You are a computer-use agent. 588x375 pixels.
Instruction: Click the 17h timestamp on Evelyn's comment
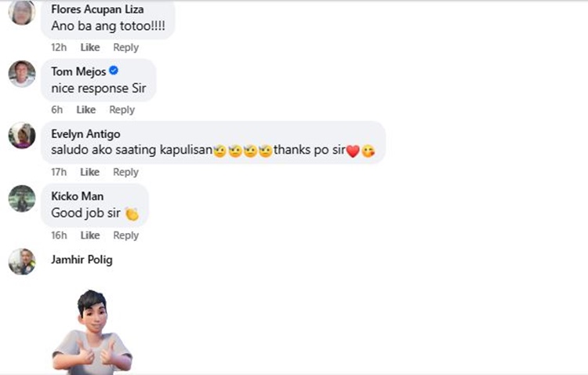click(59, 172)
